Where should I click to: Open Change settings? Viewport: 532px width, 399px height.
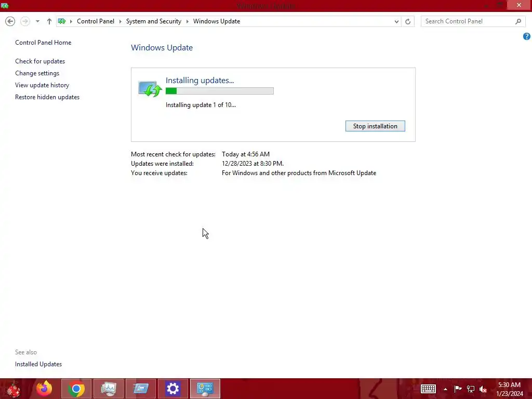point(37,73)
